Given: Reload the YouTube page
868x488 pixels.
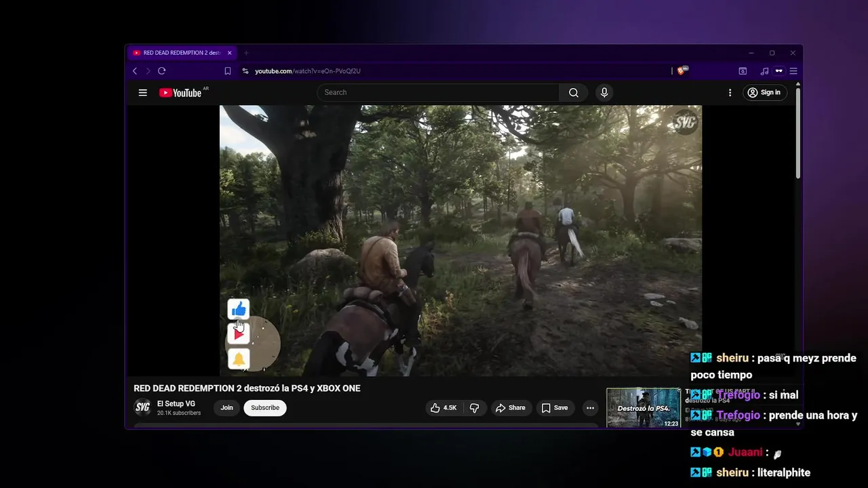Looking at the screenshot, I should [161, 71].
